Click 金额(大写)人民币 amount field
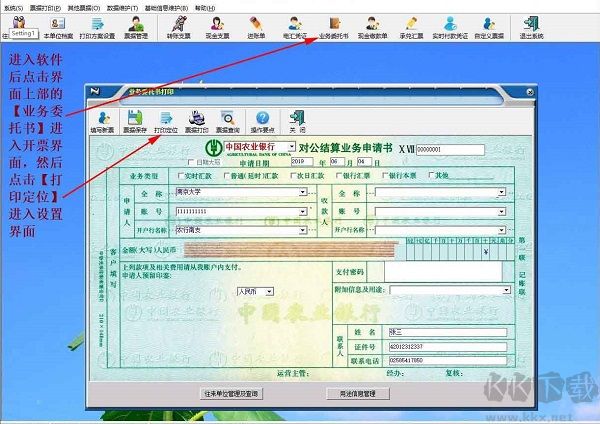 (x=290, y=250)
